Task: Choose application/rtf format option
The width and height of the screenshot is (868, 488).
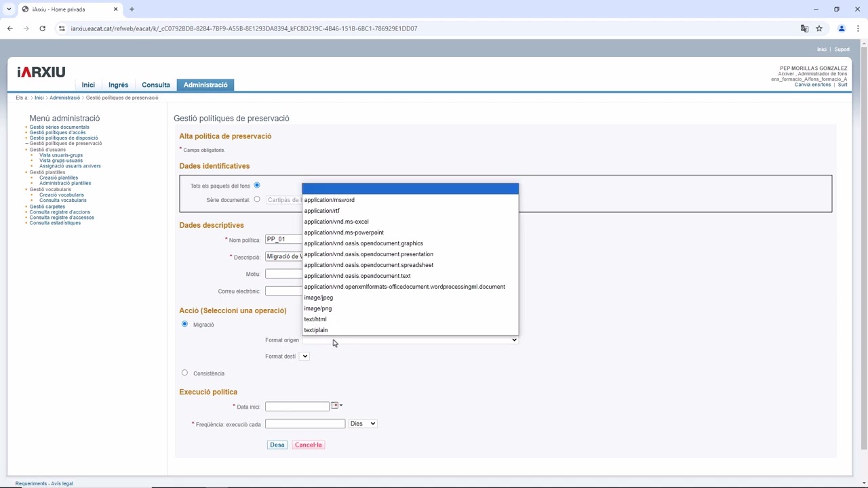Action: tap(410, 211)
